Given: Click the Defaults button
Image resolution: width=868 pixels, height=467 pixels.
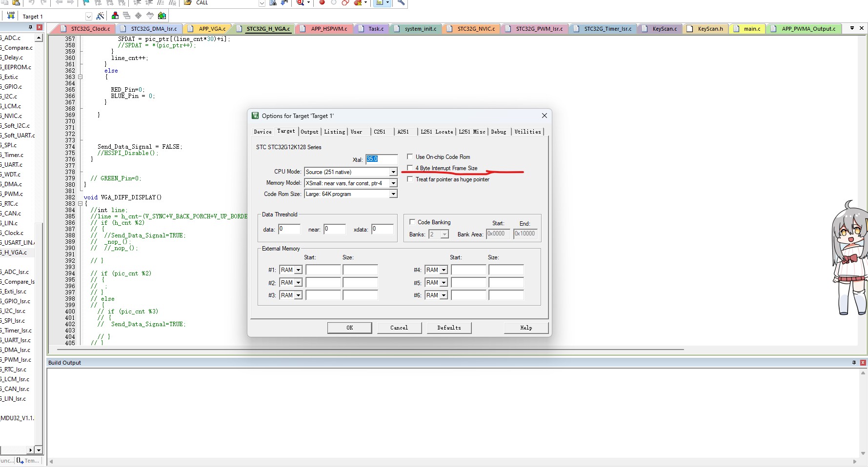Looking at the screenshot, I should point(449,328).
